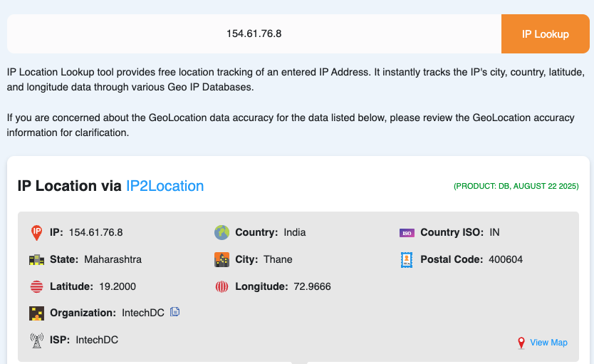Click the ISP antenna tower icon
This screenshot has height=364, width=594.
click(x=36, y=340)
